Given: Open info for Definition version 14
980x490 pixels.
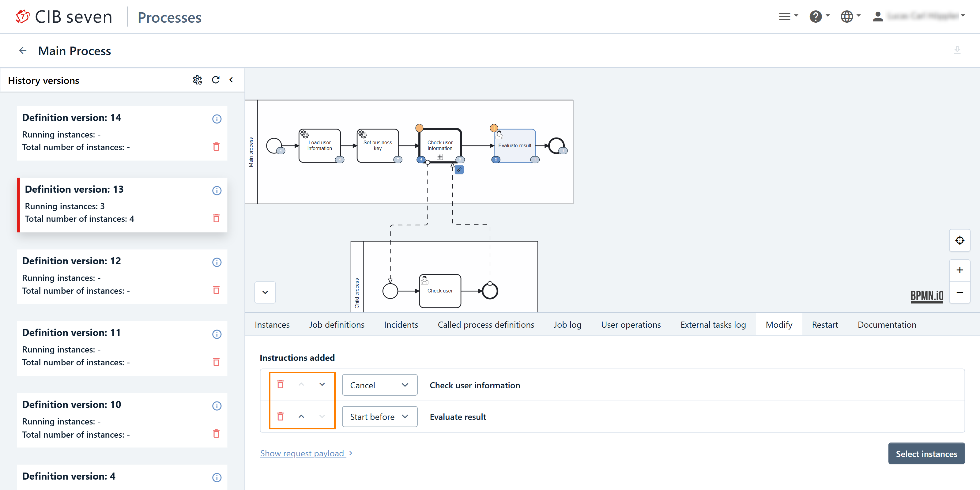Looking at the screenshot, I should pyautogui.click(x=217, y=119).
